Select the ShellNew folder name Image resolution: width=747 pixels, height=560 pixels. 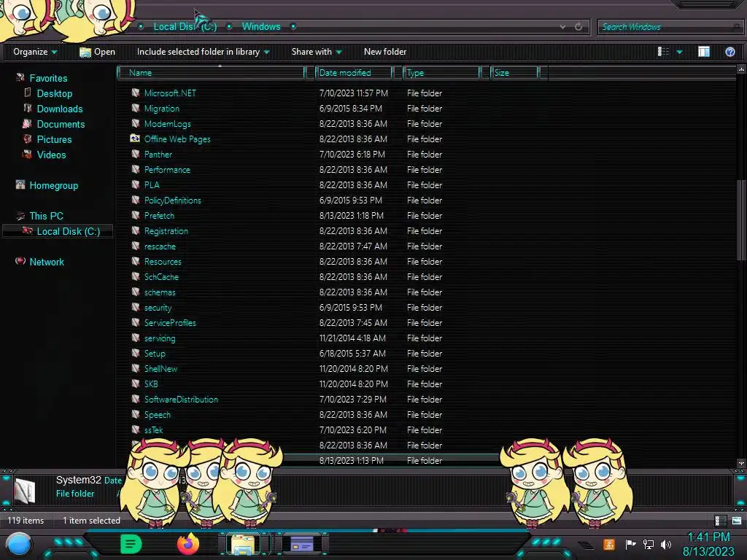coord(160,368)
